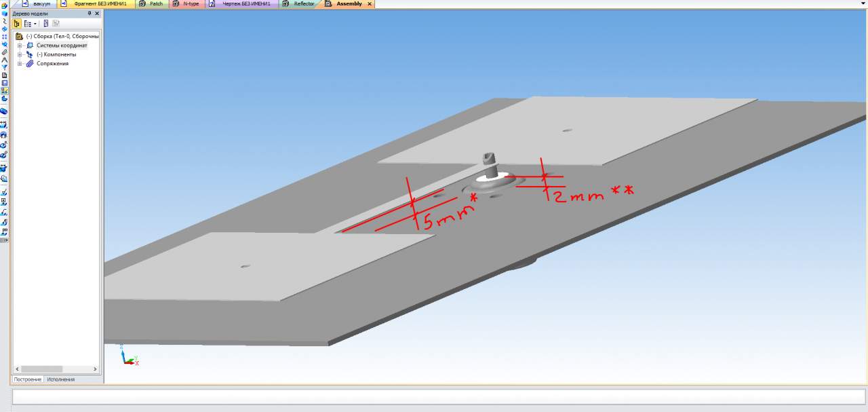Open the filters funnel icon
The image size is (868, 412).
tap(4, 67)
